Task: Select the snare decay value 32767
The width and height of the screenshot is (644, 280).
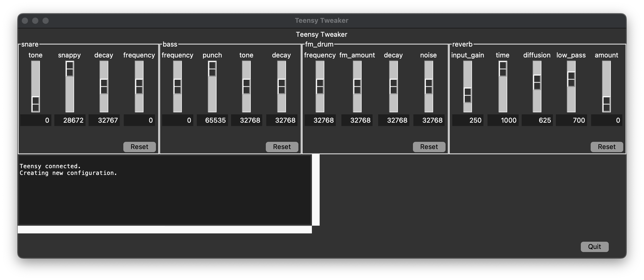Action: [x=104, y=120]
